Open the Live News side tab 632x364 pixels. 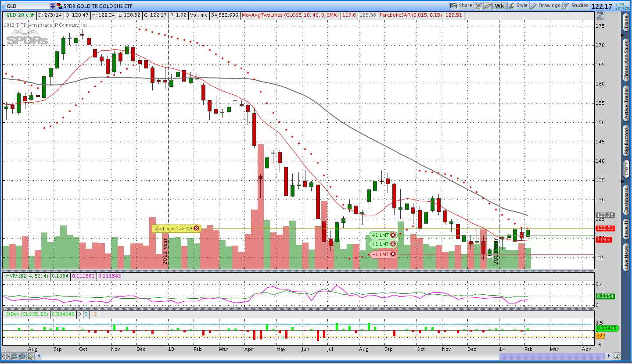coord(626,257)
